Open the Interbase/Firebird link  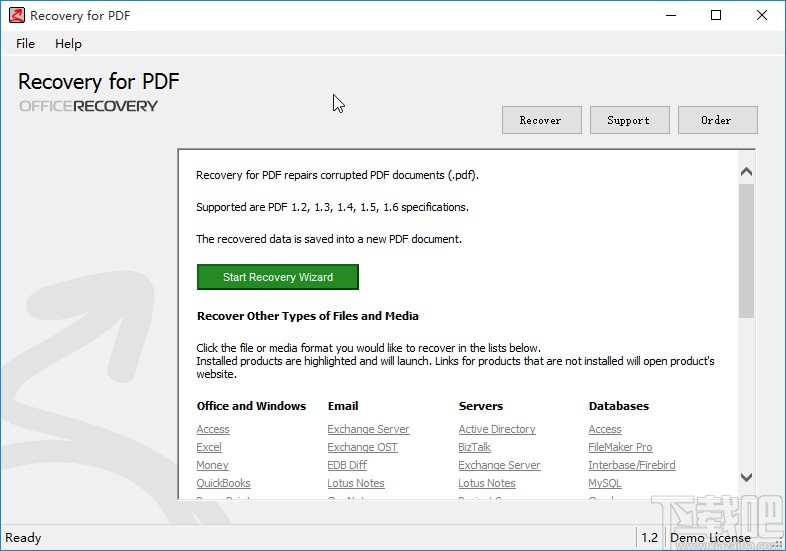coord(632,465)
